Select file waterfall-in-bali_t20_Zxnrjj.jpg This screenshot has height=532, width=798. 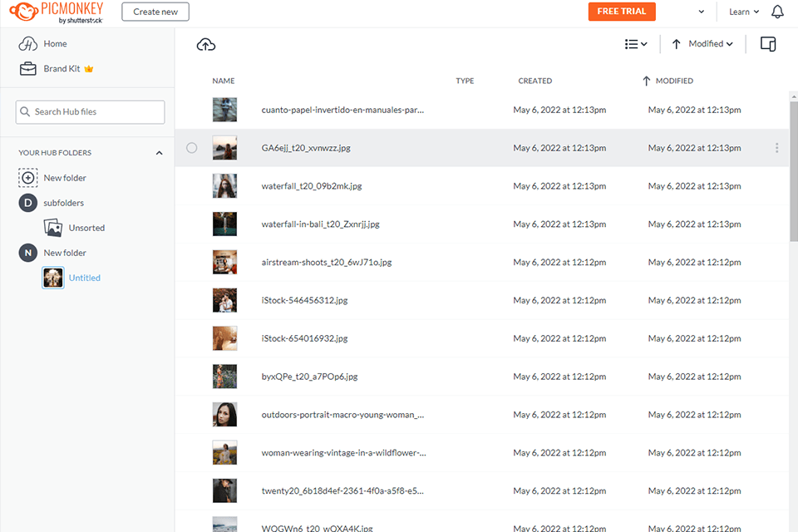click(320, 224)
